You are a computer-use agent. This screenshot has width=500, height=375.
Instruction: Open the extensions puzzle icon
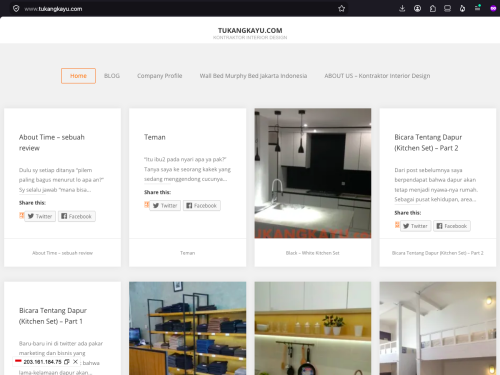point(433,9)
